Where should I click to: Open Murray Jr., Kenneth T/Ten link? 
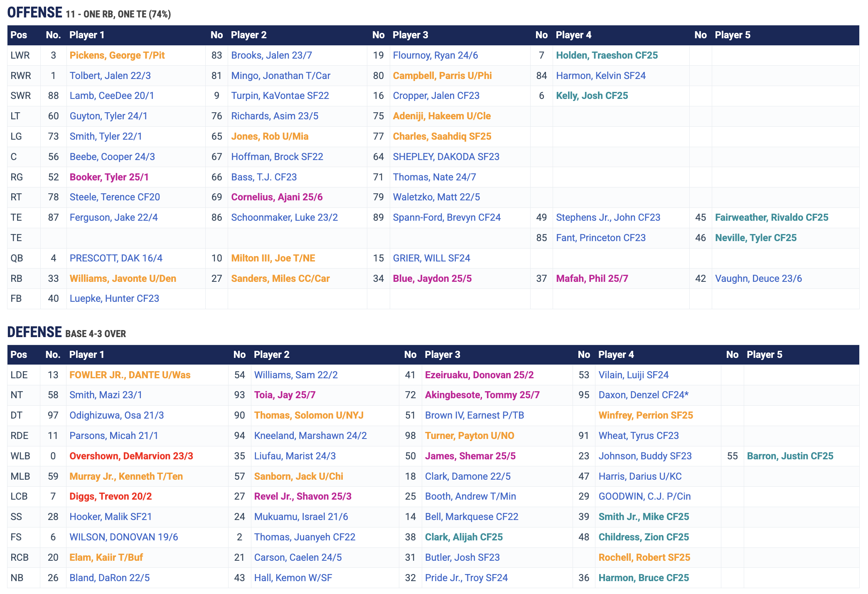126,476
